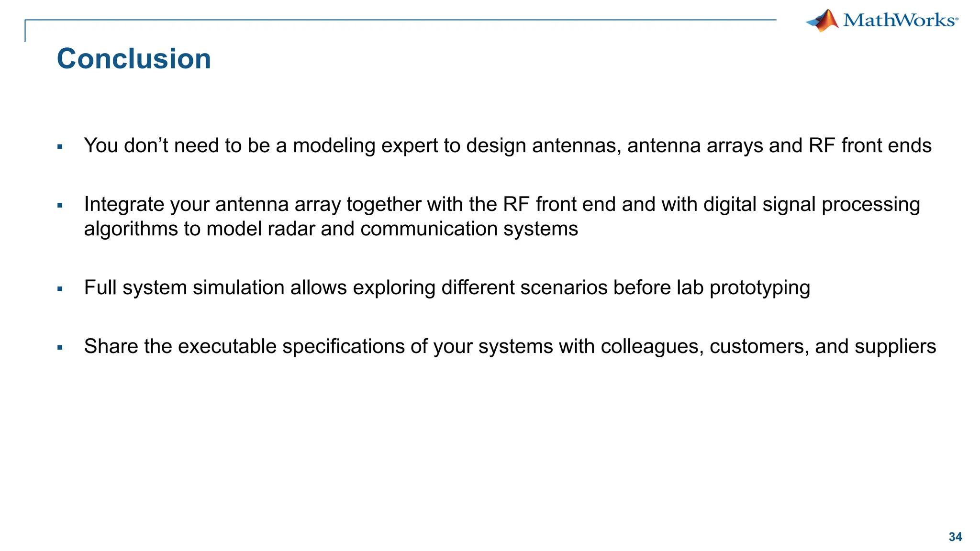
Task: Click the line starting 'Integrate your antenna array'
Action: coord(502,204)
